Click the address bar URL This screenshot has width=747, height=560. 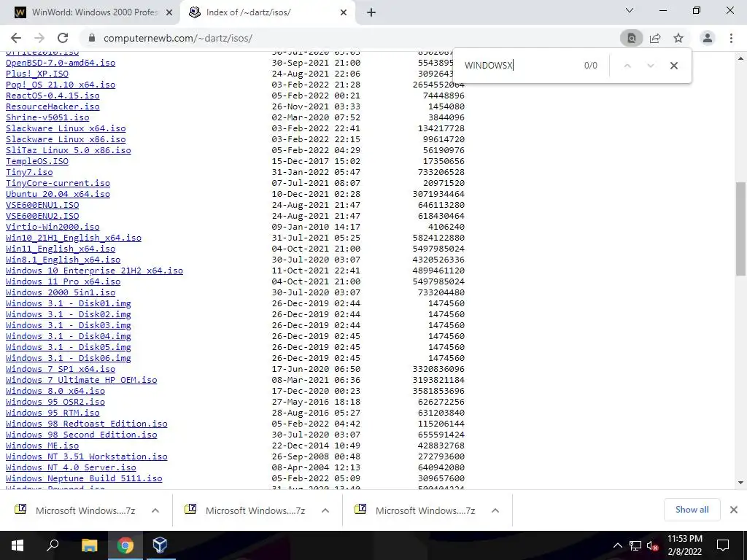point(178,38)
